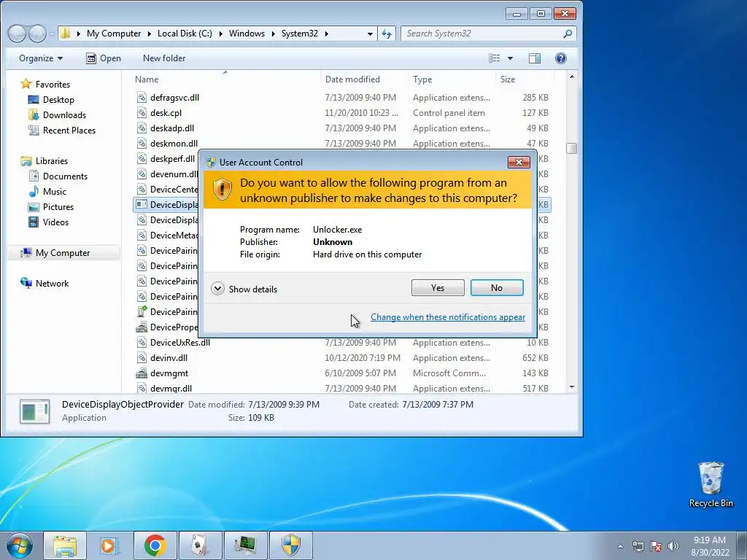Screen dimensions: 747x560
Task: Open the Recycle Bin on desktop
Action: (711, 484)
